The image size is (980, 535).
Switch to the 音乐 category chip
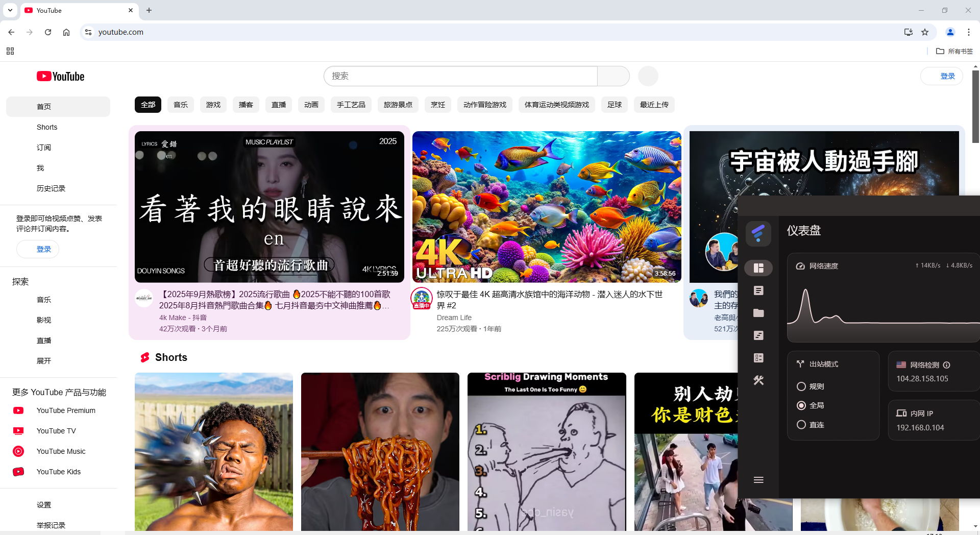click(x=180, y=105)
